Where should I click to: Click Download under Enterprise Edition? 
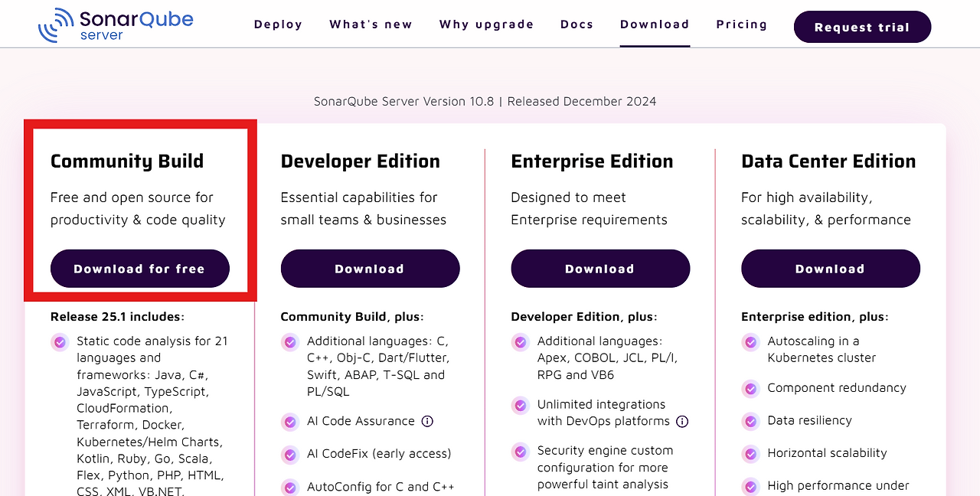click(600, 269)
